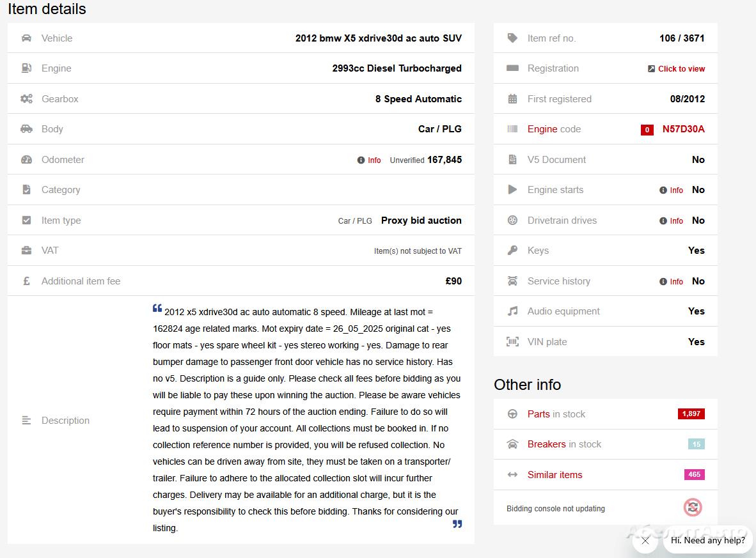Open the 'Need any help?' chat
This screenshot has height=558, width=756.
coord(707,541)
